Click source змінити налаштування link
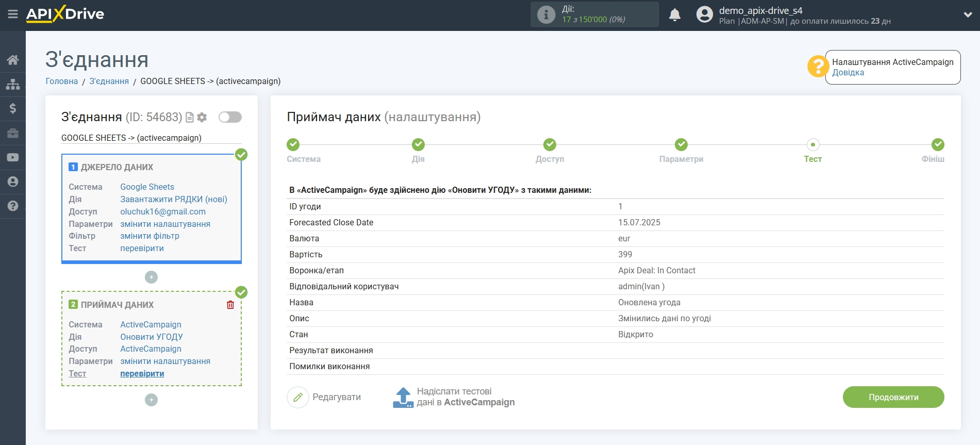980x445 pixels. tap(165, 224)
